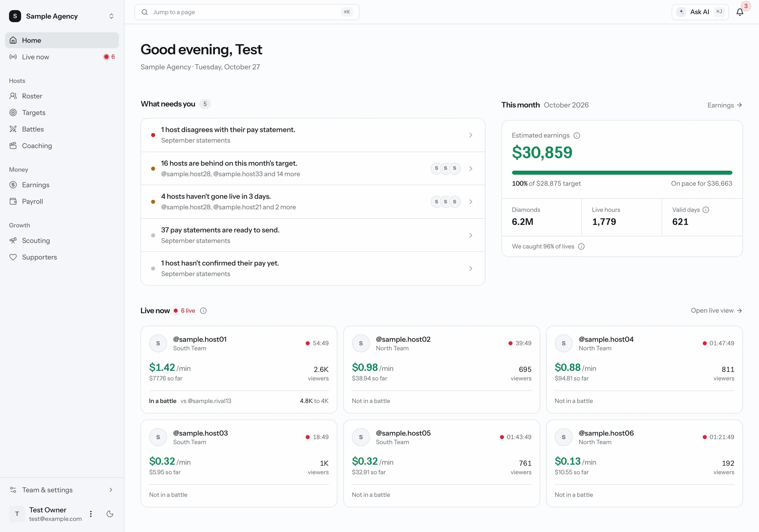This screenshot has height=532, width=759.
Task: Click the Sample Agency logo icon
Action: (15, 16)
